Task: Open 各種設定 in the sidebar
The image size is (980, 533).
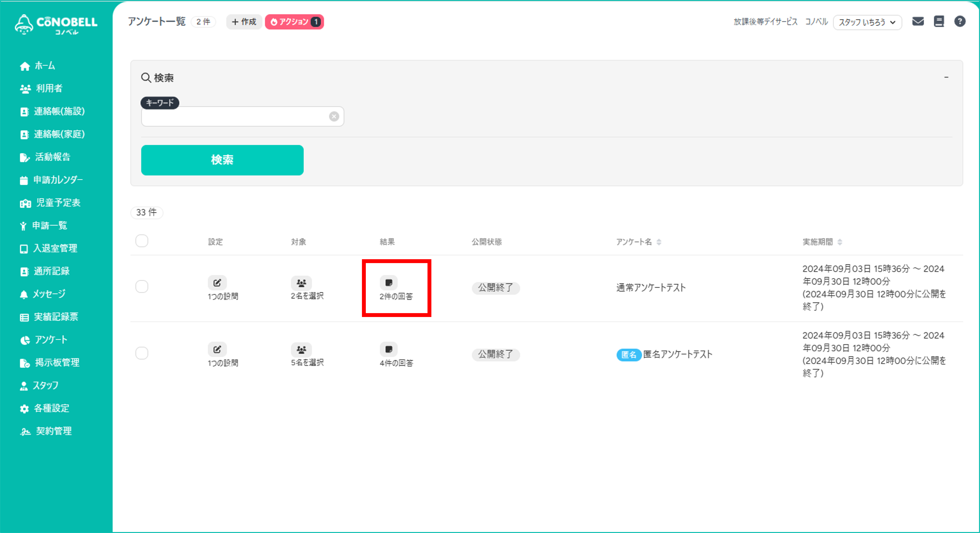Action: [45, 408]
